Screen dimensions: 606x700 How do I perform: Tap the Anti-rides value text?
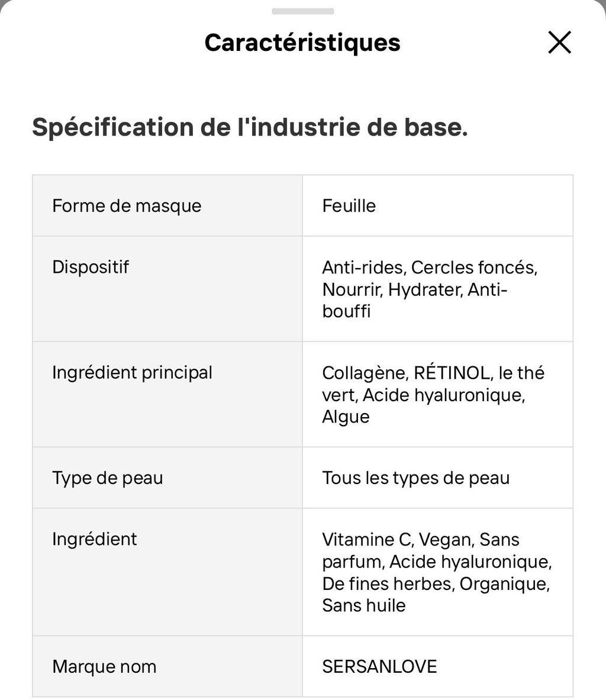360,267
